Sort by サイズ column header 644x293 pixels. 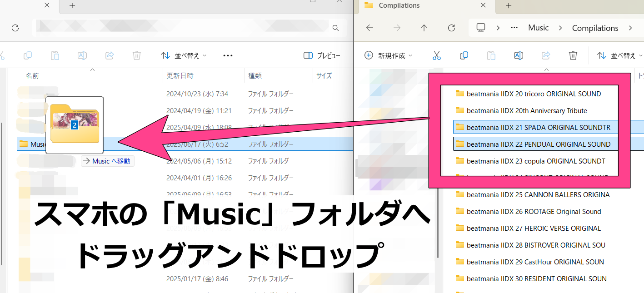[324, 76]
